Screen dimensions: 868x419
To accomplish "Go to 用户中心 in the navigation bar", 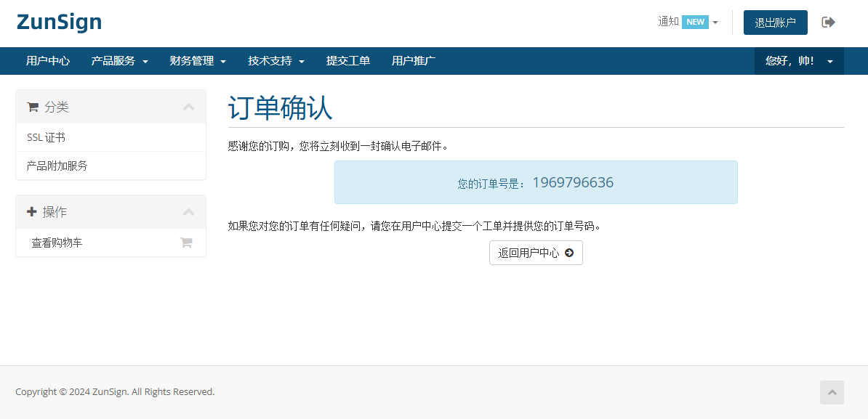I will click(x=48, y=61).
